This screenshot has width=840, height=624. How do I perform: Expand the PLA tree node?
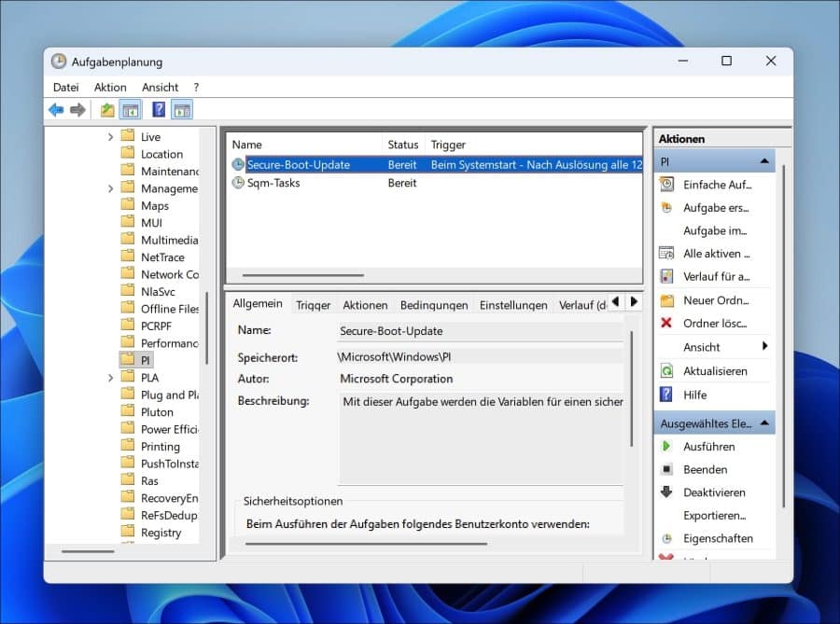(111, 377)
